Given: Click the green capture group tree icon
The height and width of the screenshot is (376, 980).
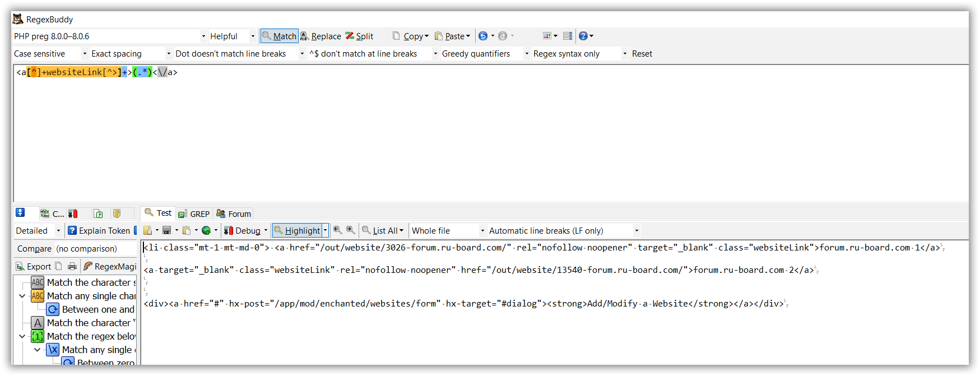Looking at the screenshot, I should [38, 336].
